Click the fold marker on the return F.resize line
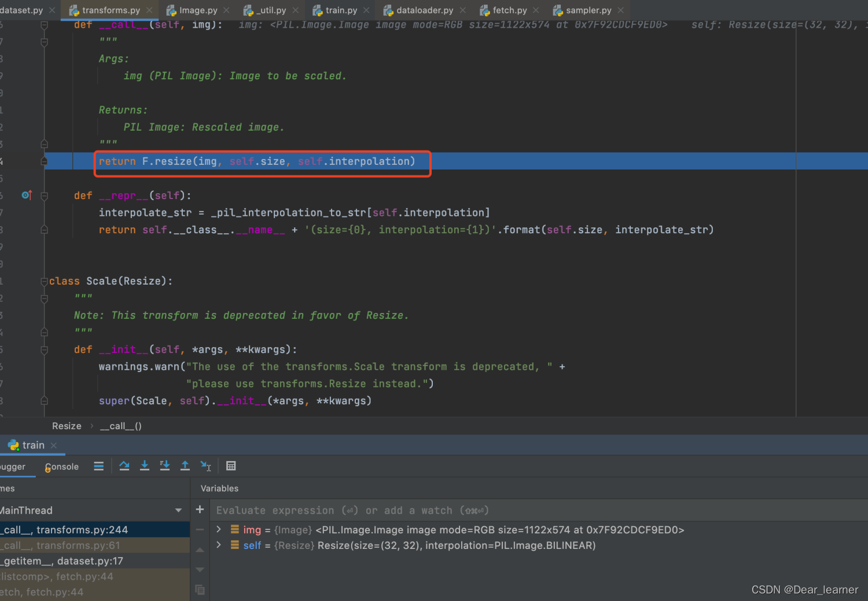868x601 pixels. 44,161
